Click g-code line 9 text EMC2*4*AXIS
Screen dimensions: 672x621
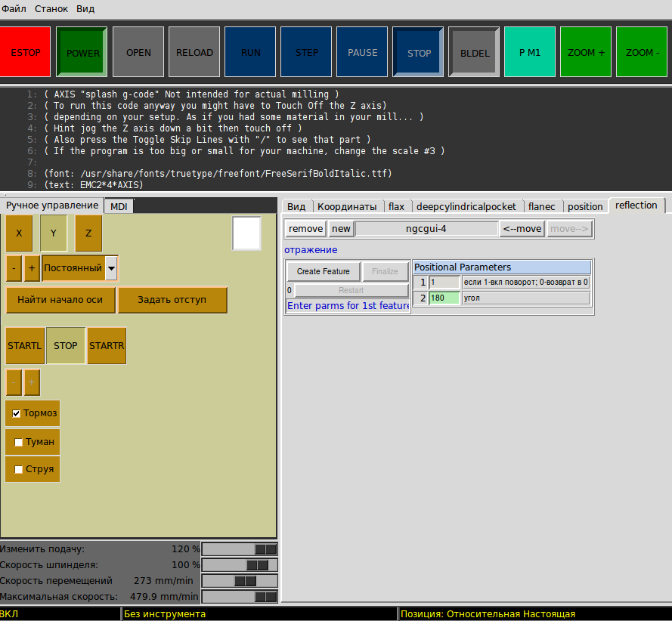tap(94, 184)
